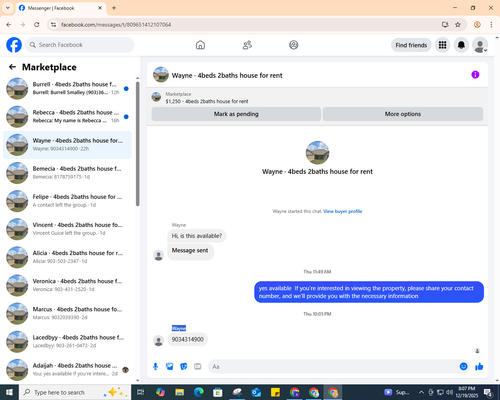The image size is (500, 400).
Task: Go back from Marketplace with arrow
Action: click(x=12, y=67)
